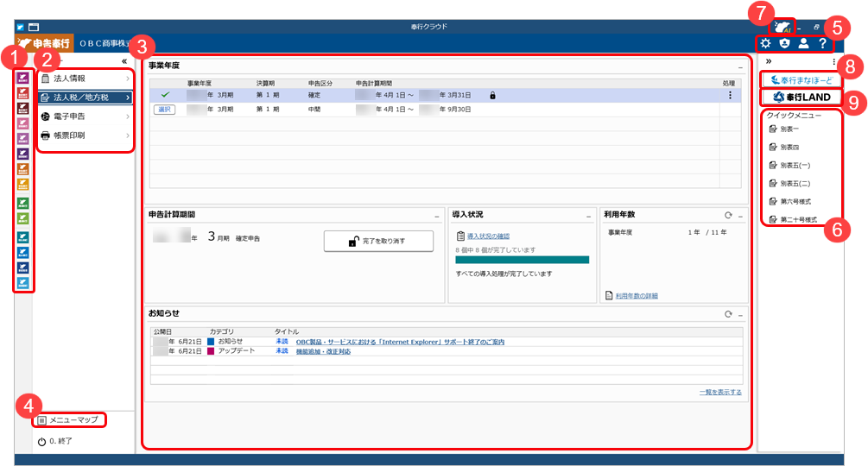The image size is (868, 466).
Task: Open the three-dot menu on 確定 row
Action: [730, 95]
